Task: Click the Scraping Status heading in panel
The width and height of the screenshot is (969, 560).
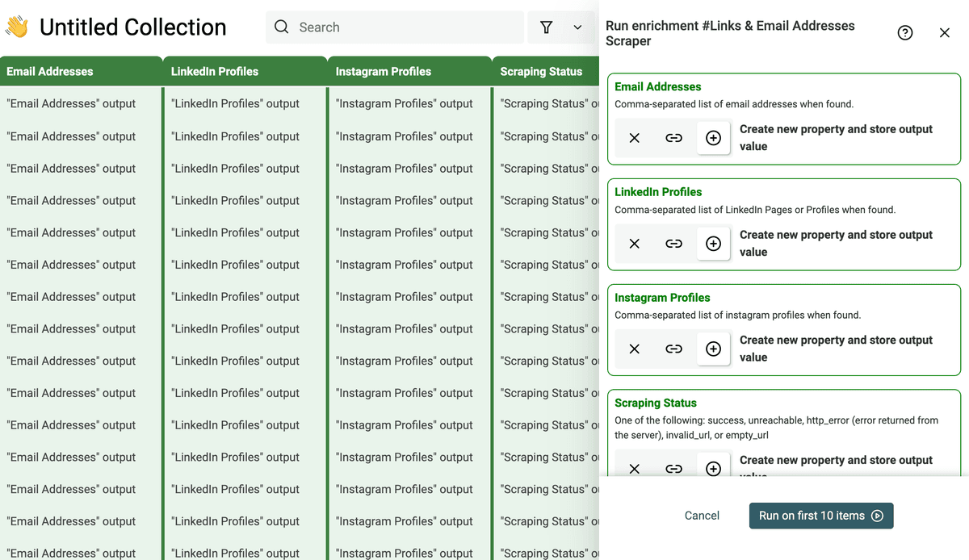Action: [x=656, y=403]
